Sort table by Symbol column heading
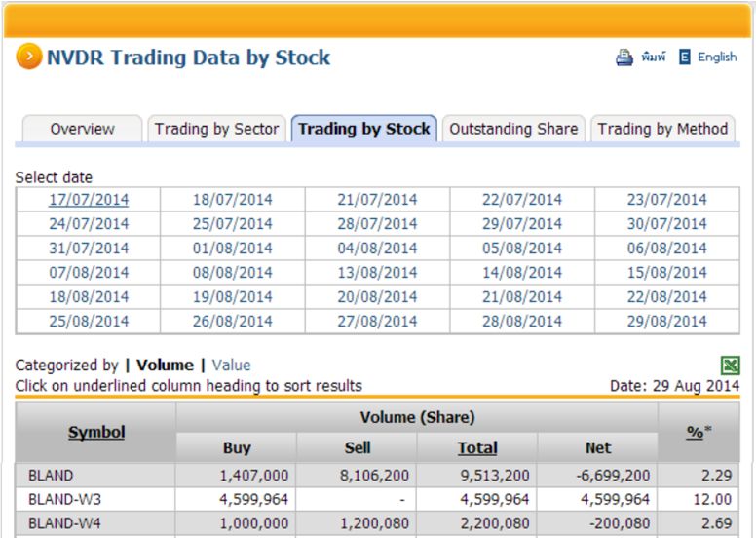756x539 pixels. click(96, 432)
